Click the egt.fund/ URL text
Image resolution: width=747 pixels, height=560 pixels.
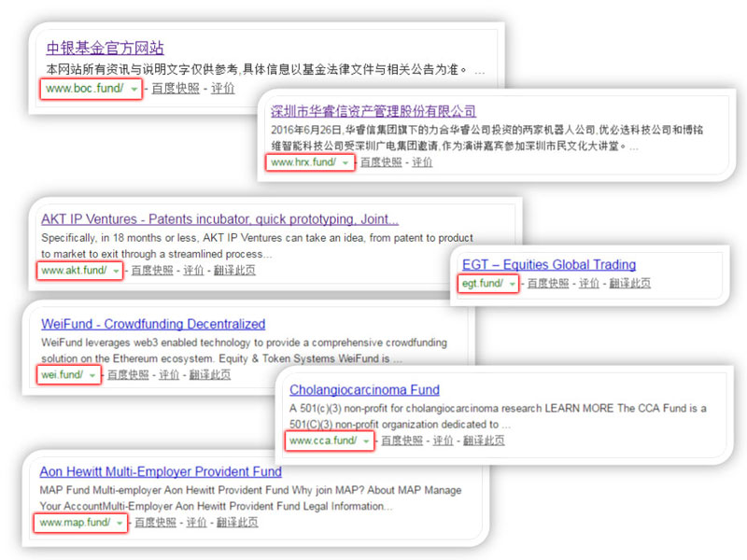click(482, 283)
